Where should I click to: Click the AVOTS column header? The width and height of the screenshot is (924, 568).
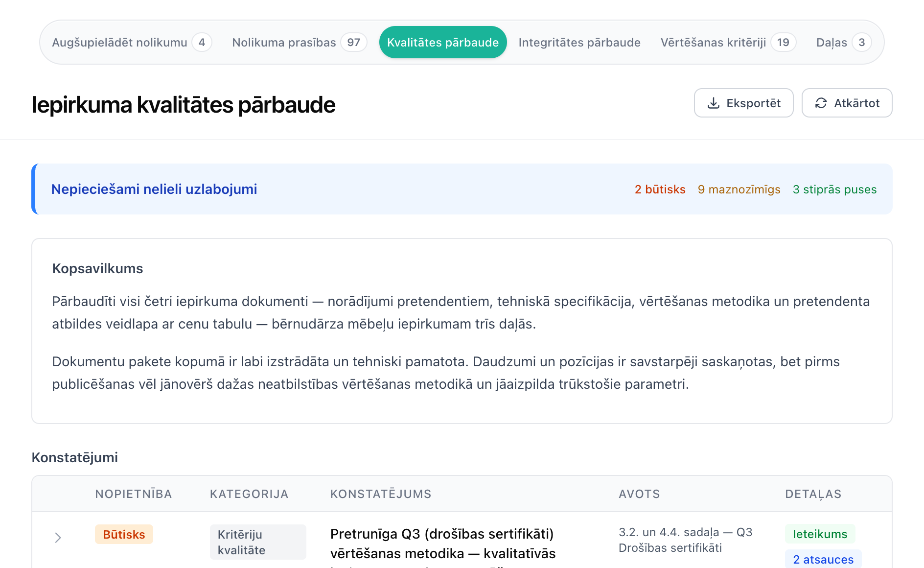pos(639,494)
